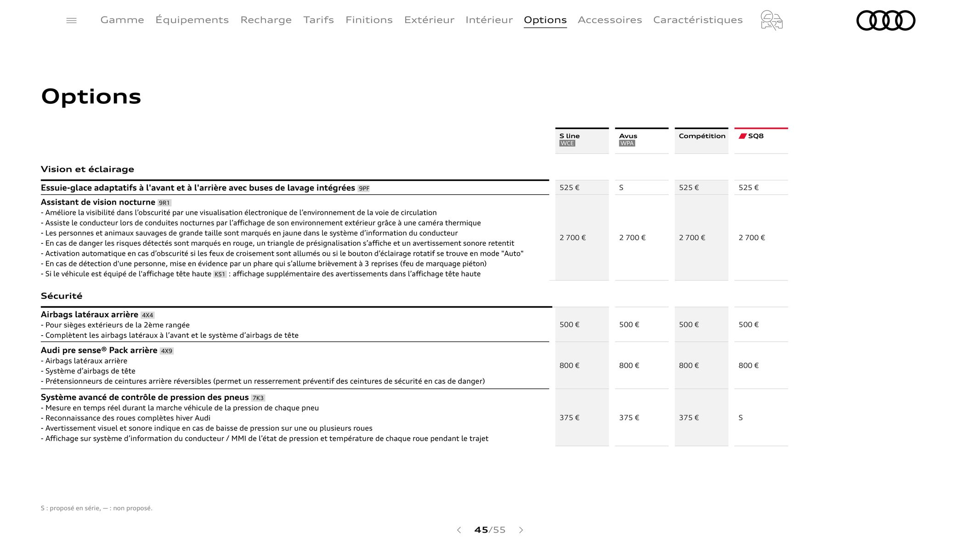Select the Intérieur tab
The width and height of the screenshot is (980, 551).
pos(489,20)
